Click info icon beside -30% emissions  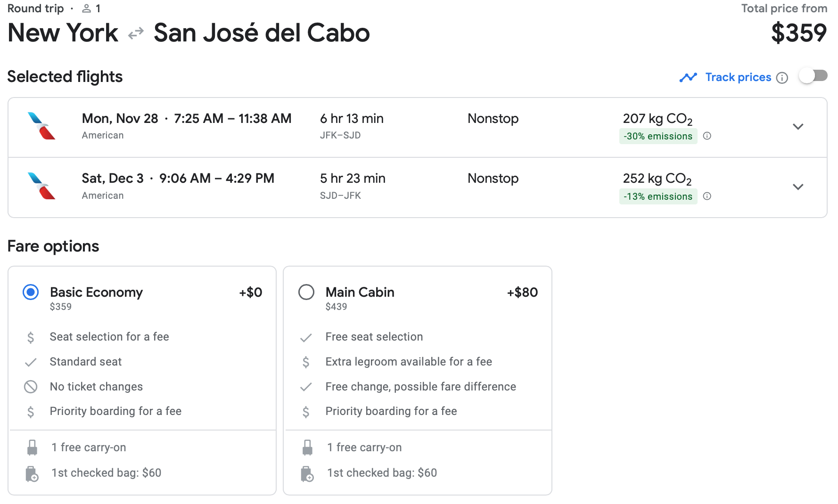pyautogui.click(x=707, y=136)
